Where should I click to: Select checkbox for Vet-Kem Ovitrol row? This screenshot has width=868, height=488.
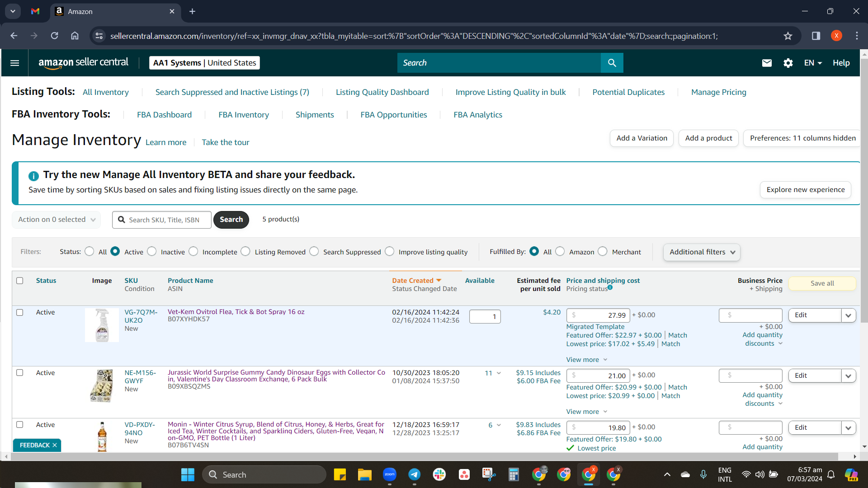pos(20,312)
